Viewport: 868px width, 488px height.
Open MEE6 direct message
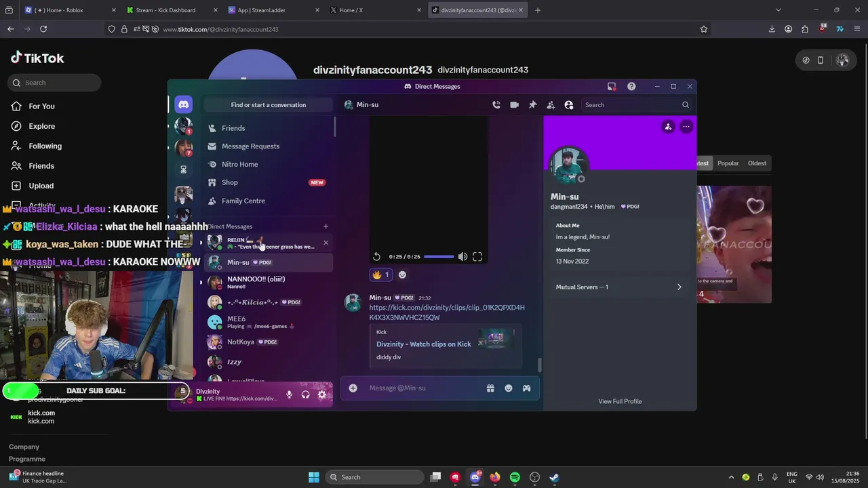pyautogui.click(x=269, y=322)
